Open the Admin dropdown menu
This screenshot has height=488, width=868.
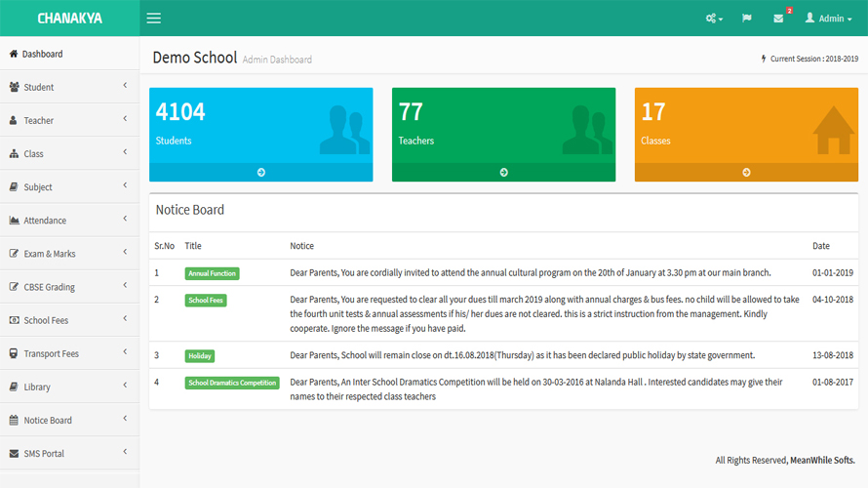point(828,19)
